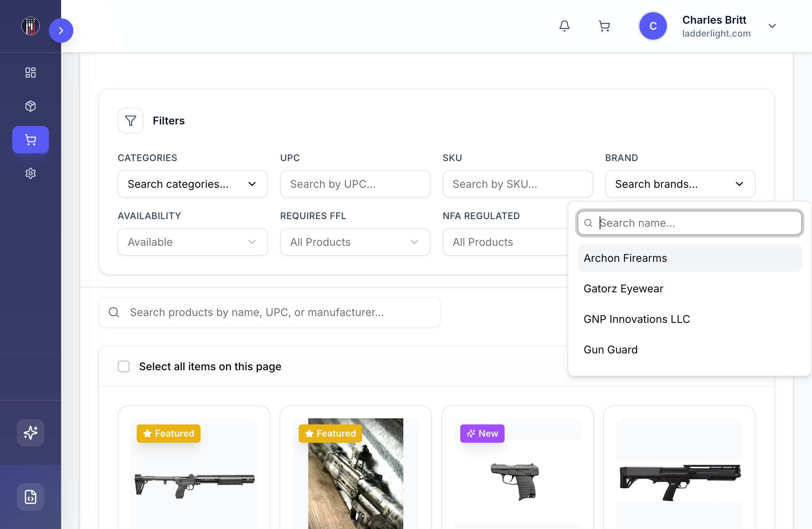Open the Search brands dropdown
Screen dimensions: 812x529
[x=680, y=184]
